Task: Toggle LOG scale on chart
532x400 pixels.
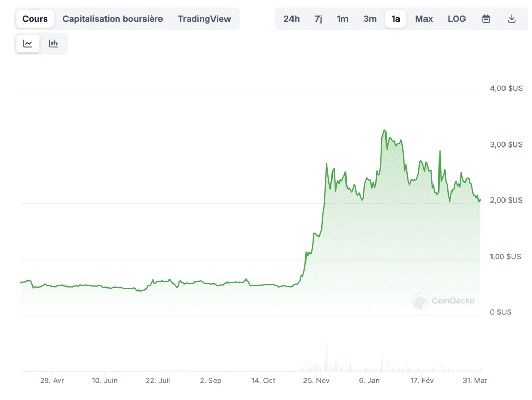Action: point(457,19)
